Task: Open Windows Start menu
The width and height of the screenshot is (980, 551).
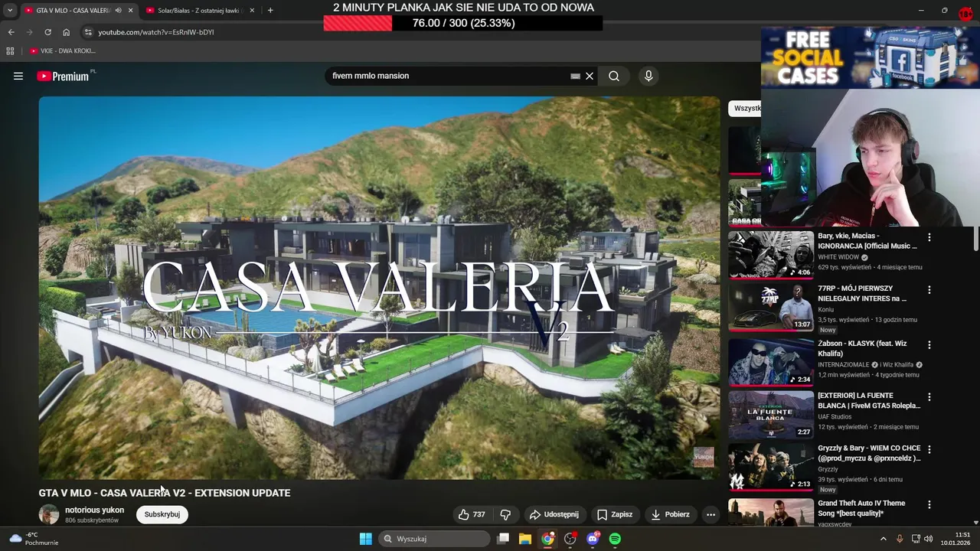Action: 365,539
